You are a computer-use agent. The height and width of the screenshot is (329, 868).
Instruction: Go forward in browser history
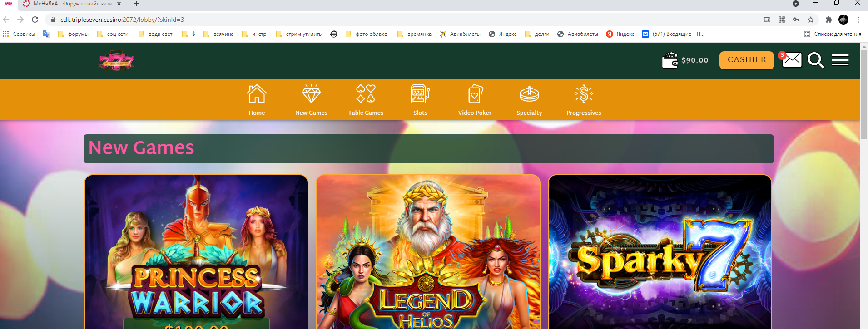pyautogui.click(x=20, y=20)
